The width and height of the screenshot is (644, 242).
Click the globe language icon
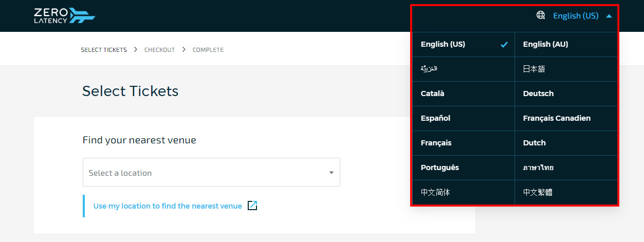click(x=541, y=15)
